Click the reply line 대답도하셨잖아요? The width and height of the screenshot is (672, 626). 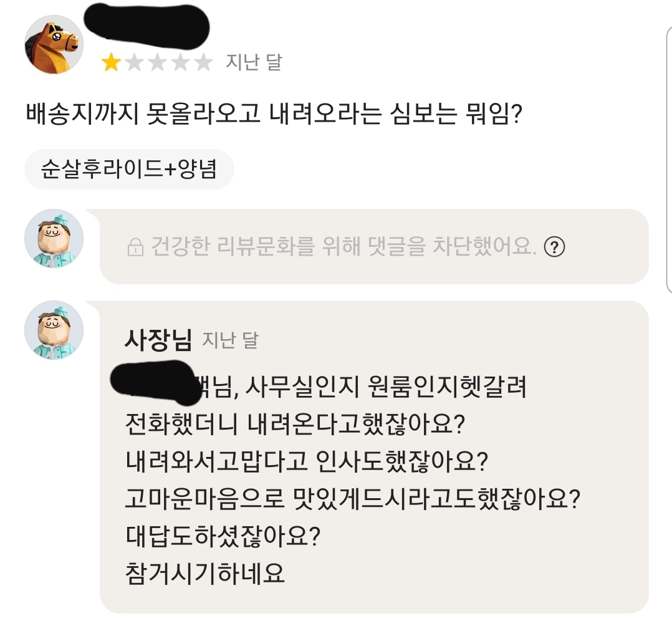click(x=223, y=536)
